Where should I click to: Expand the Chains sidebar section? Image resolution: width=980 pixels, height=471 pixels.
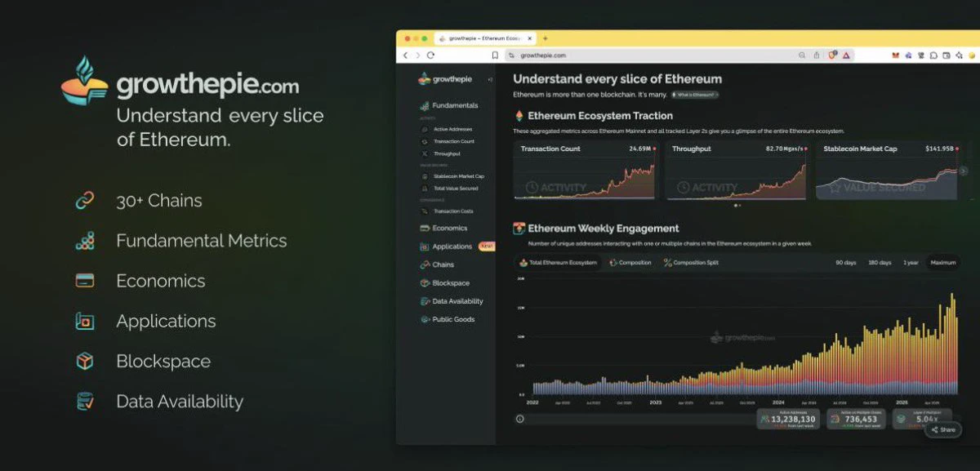pos(437,264)
